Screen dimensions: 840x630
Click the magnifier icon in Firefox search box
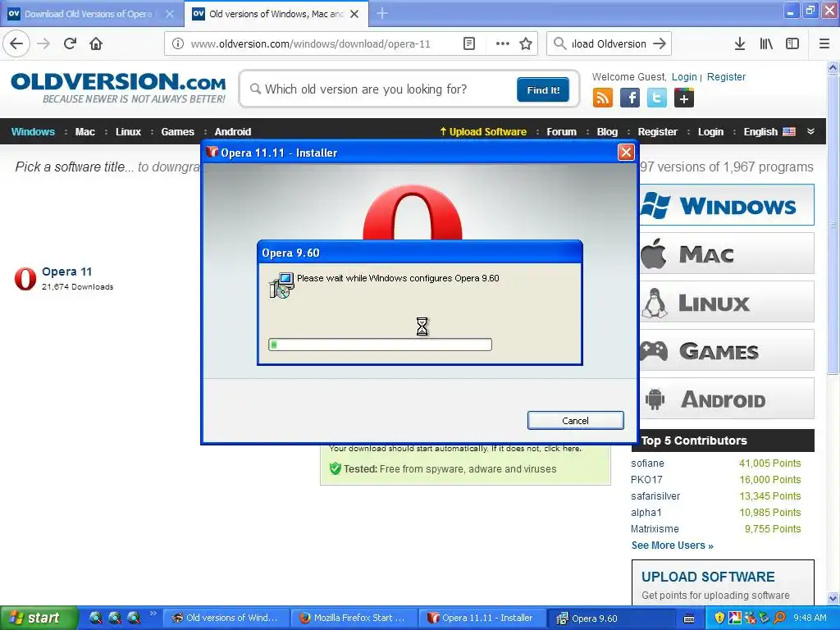[x=559, y=43]
